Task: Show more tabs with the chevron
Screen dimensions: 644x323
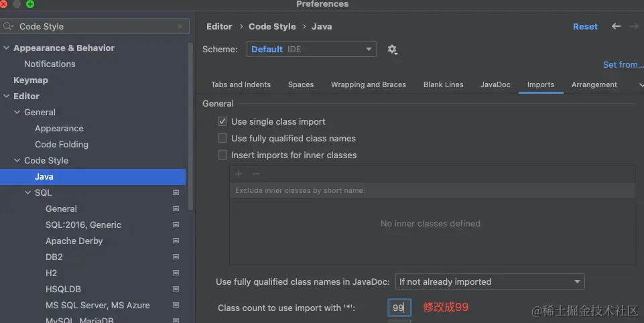Action: click(x=641, y=85)
